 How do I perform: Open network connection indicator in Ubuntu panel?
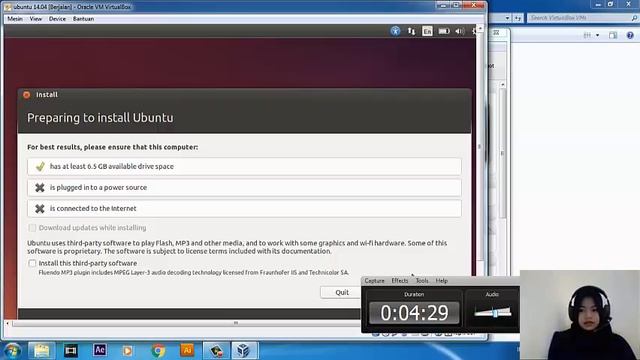[x=411, y=31]
